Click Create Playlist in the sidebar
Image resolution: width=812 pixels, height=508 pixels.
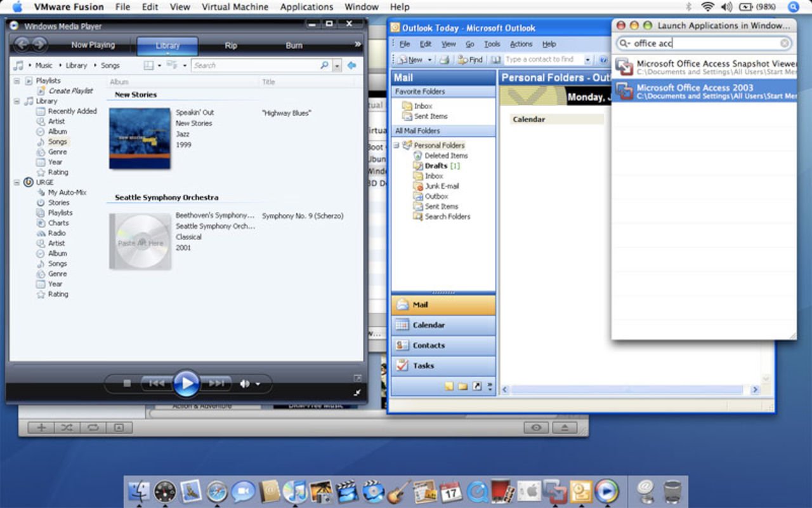tap(70, 91)
